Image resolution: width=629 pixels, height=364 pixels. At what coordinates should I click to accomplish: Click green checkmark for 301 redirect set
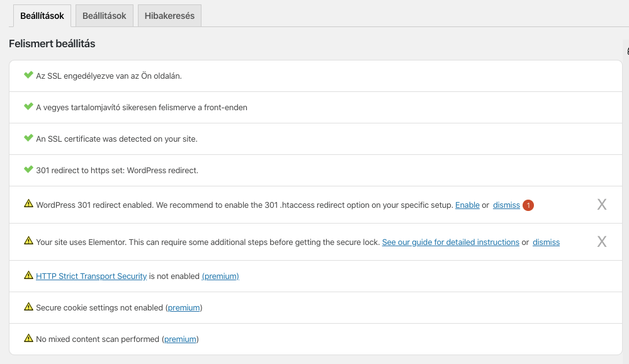(x=28, y=169)
